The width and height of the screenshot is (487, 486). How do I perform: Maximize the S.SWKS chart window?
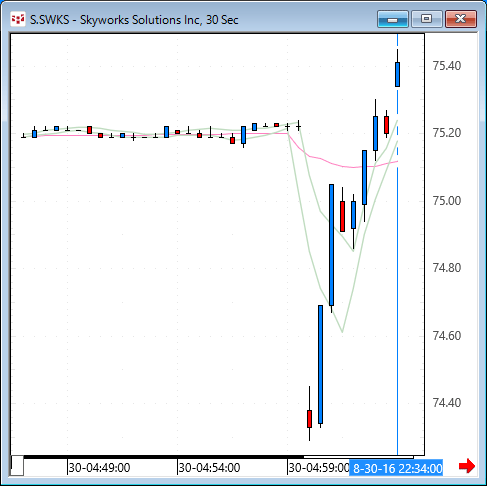click(x=426, y=19)
